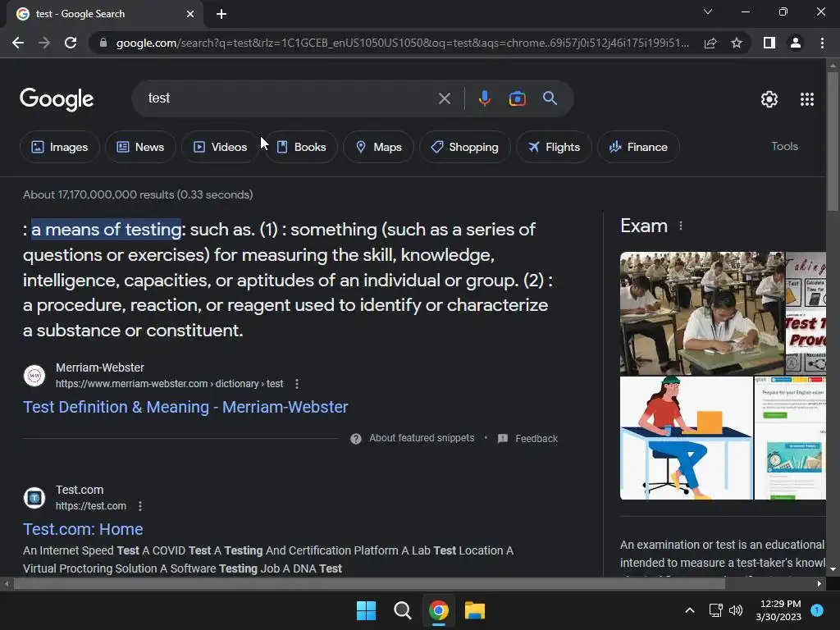The image size is (840, 630).
Task: Open File Explorer from taskbar
Action: point(475,610)
